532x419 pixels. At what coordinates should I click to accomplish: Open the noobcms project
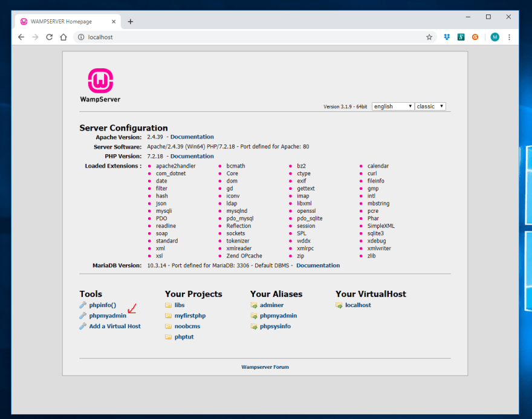[187, 326]
